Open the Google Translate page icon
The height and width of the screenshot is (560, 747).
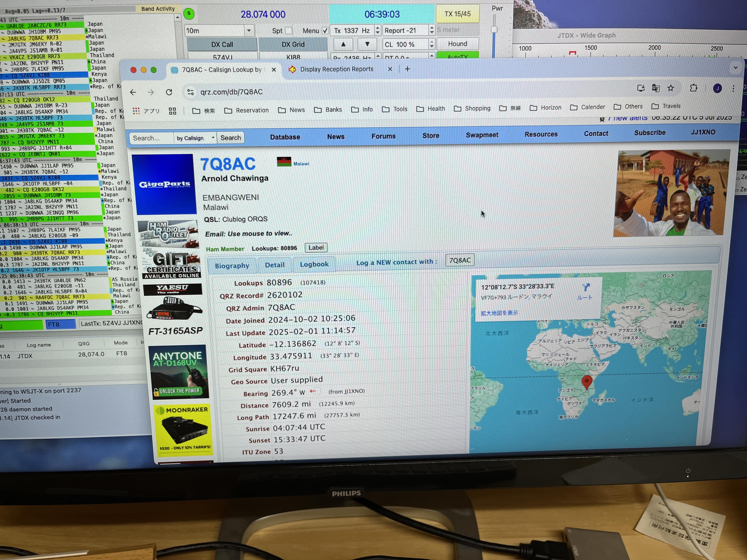click(656, 89)
